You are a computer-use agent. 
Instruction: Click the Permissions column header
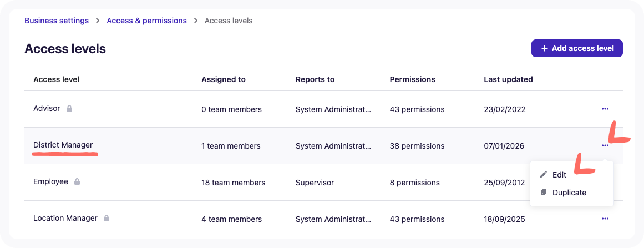pos(412,79)
